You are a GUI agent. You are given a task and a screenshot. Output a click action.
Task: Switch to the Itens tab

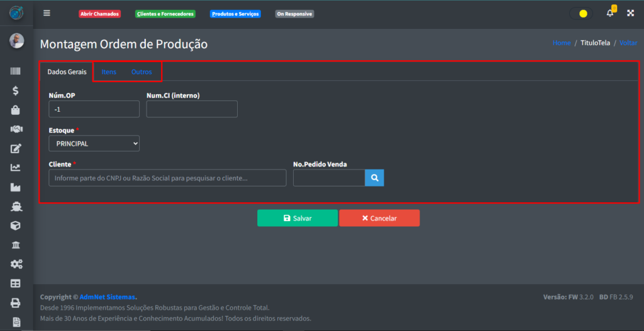coord(109,72)
